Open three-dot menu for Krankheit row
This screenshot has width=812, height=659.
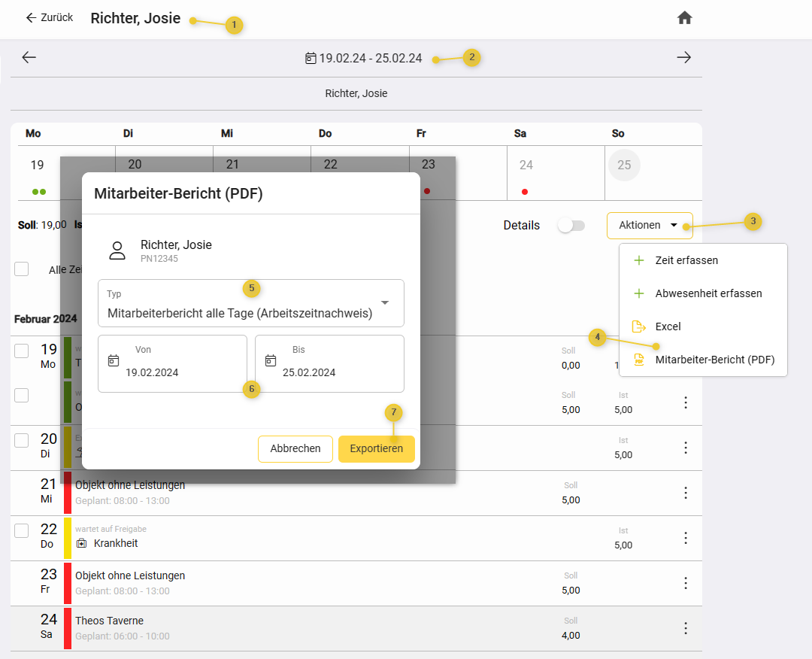coord(685,538)
